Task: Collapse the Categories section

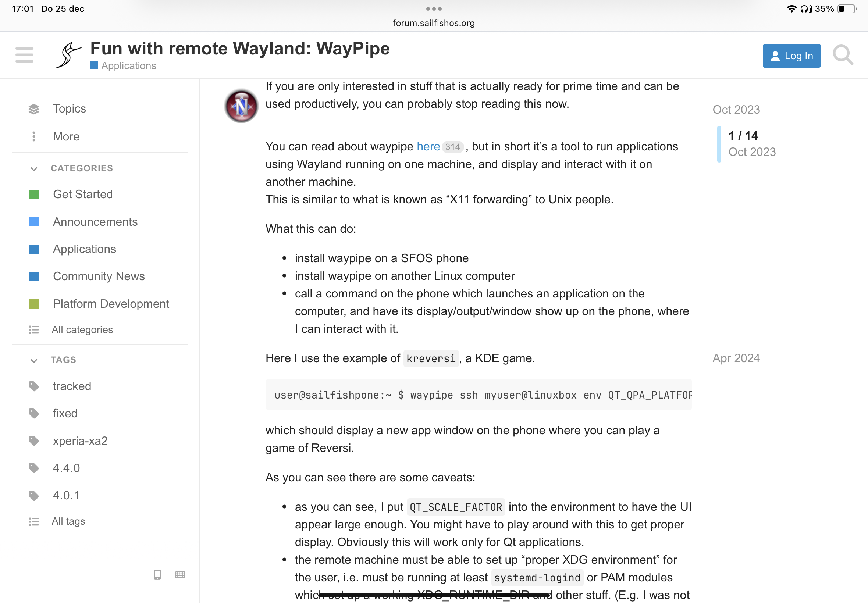Action: coord(33,168)
